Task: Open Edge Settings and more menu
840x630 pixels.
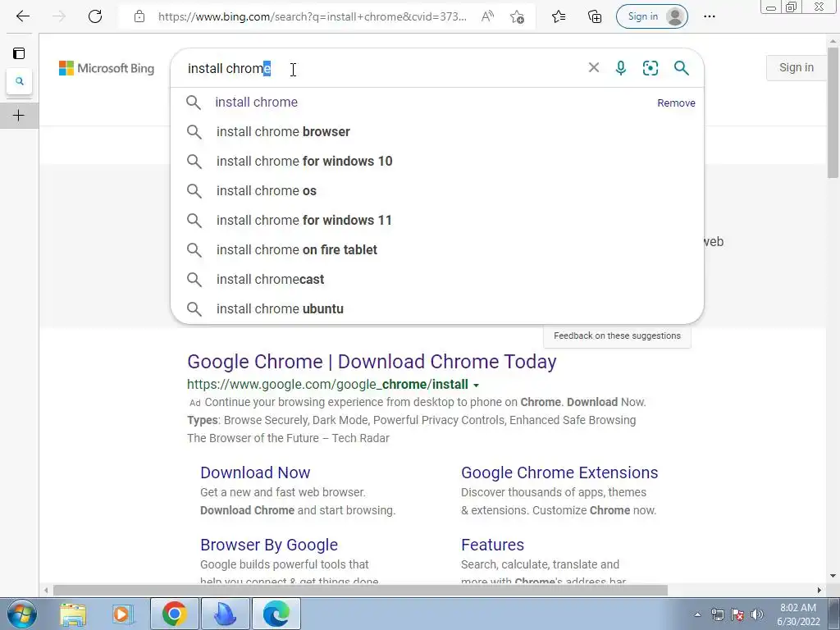Action: point(710,16)
